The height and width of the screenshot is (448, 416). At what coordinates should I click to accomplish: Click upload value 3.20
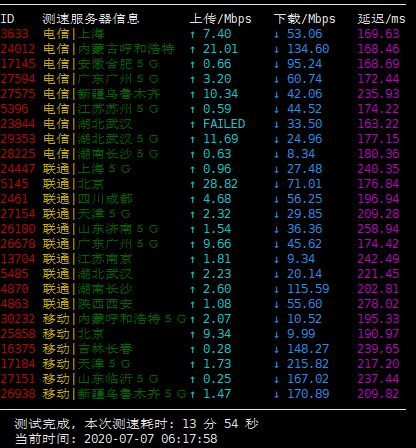tap(217, 79)
